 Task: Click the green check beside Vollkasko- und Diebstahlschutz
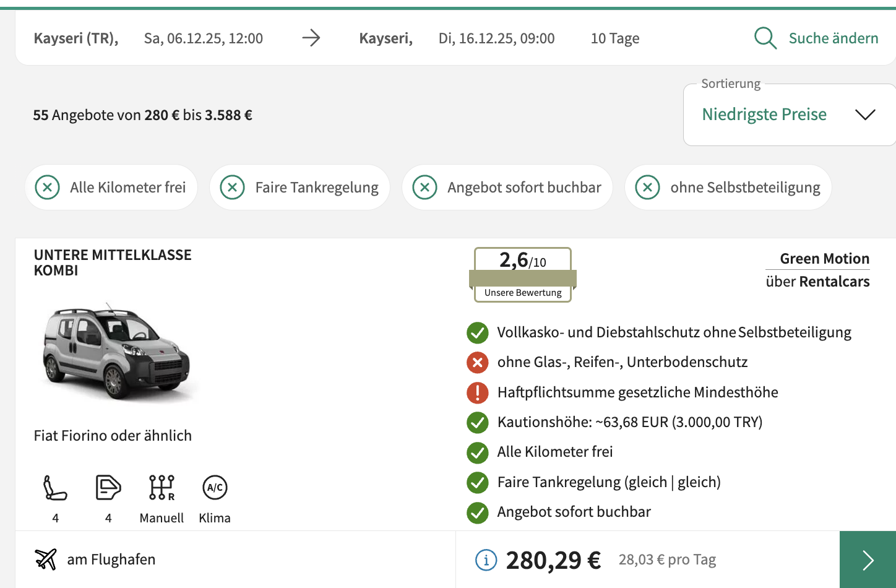[478, 333]
